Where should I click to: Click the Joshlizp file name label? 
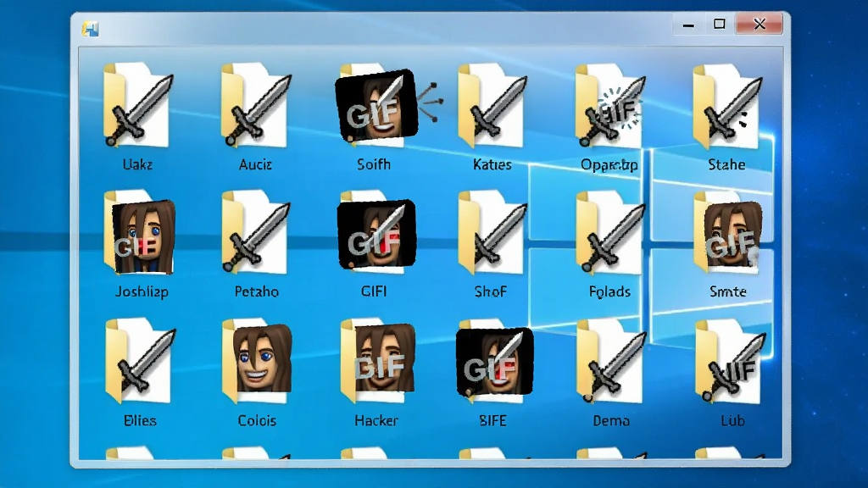tap(142, 291)
